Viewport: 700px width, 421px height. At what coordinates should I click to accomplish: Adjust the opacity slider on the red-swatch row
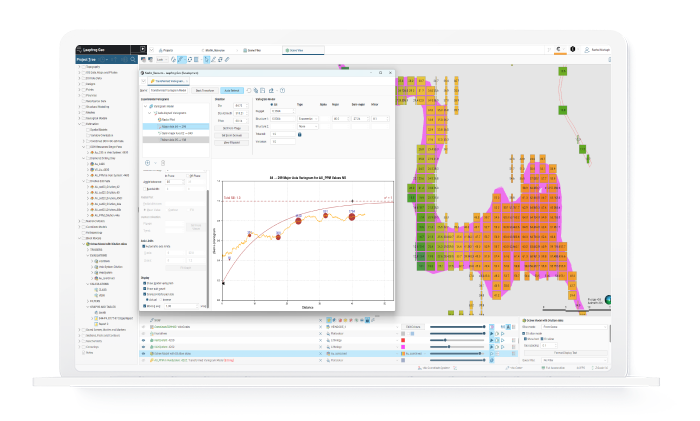pos(457,340)
